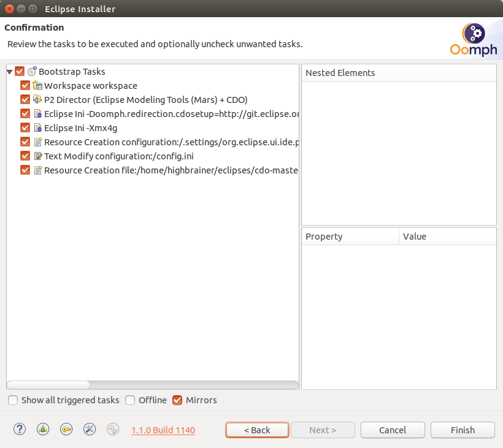Click the Bootstrap Tasks disc icon
The image size is (503, 448).
[x=32, y=71]
